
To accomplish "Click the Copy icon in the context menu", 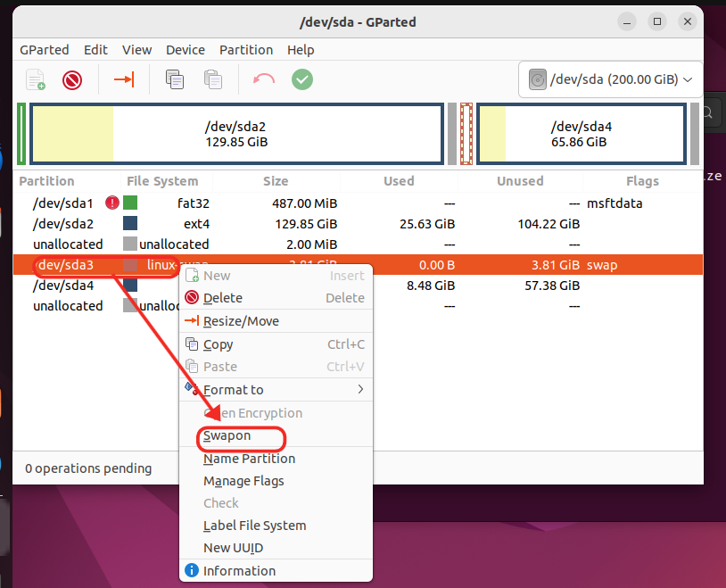I will 192,344.
